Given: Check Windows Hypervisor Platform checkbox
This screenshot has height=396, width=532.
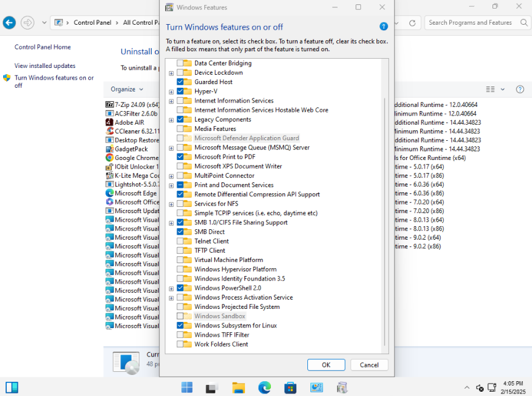Looking at the screenshot, I should 180,269.
